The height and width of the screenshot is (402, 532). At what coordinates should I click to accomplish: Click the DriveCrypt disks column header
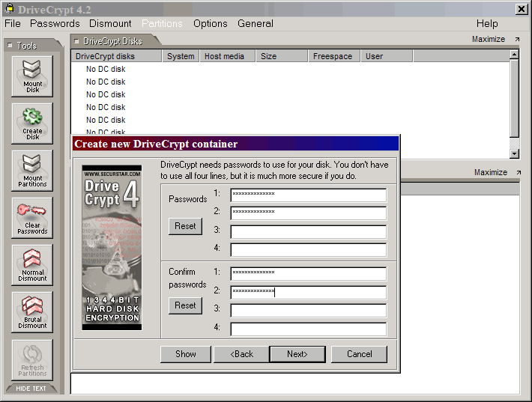tap(116, 56)
